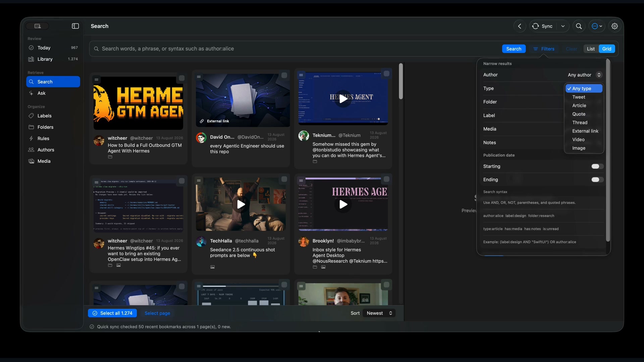The image size is (644, 362).
Task: Open the magnifier search icon in toolbar
Action: 579,26
